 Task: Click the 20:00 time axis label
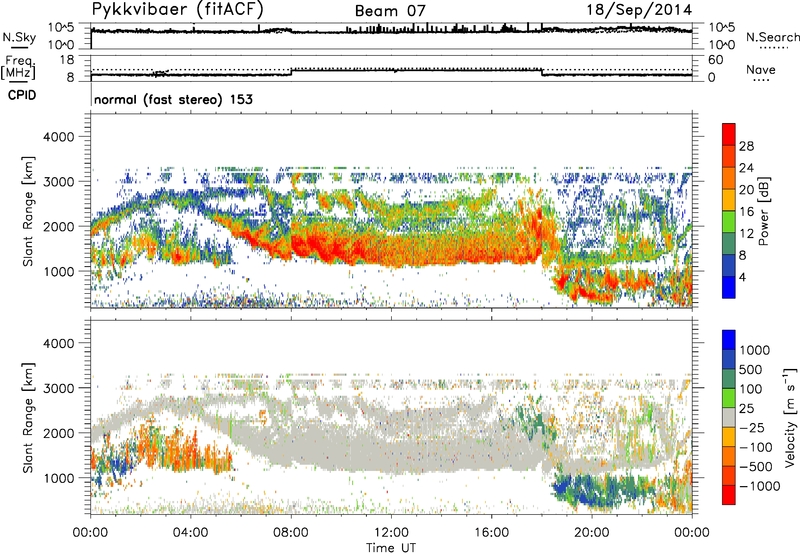pos(592,533)
